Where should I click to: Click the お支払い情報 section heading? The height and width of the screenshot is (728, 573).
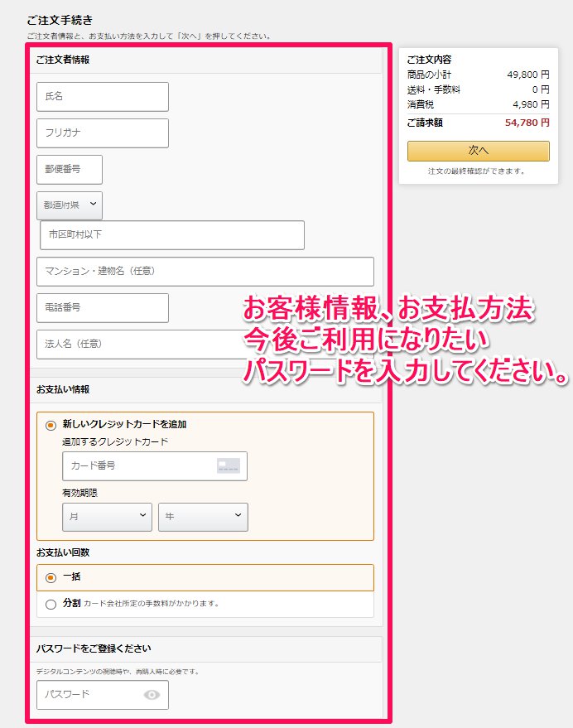coord(63,389)
